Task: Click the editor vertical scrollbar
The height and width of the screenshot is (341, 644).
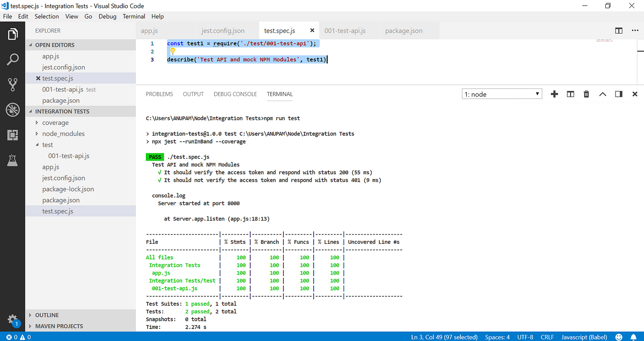Action: pos(639,62)
